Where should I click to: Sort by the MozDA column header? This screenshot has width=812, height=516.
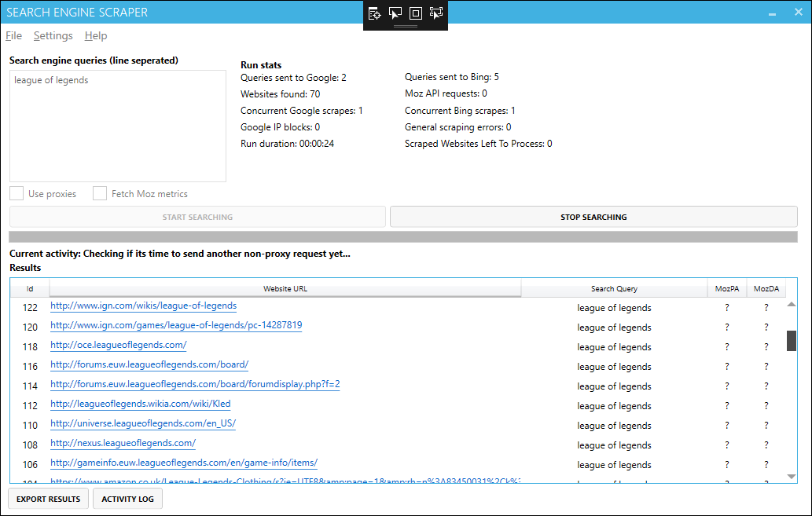click(x=766, y=289)
